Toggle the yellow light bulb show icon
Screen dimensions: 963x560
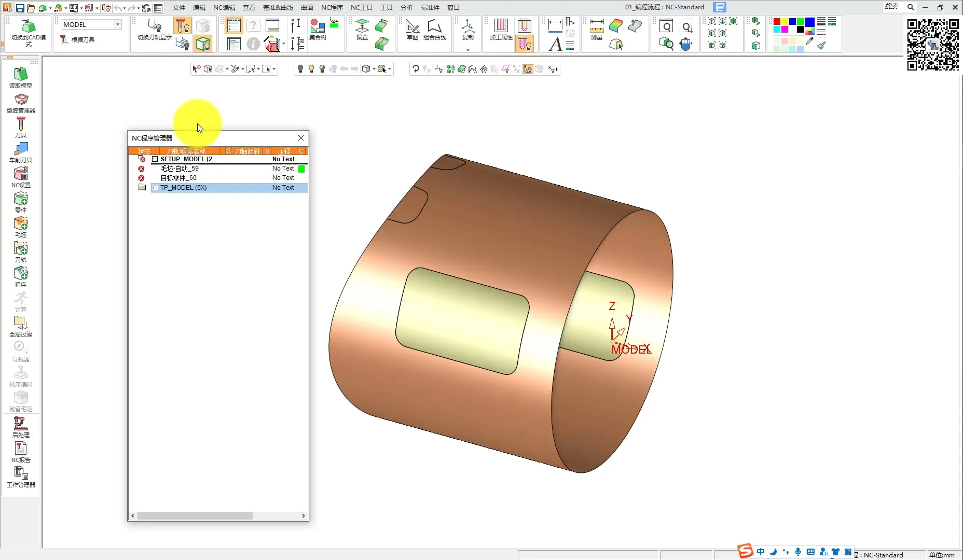click(311, 69)
